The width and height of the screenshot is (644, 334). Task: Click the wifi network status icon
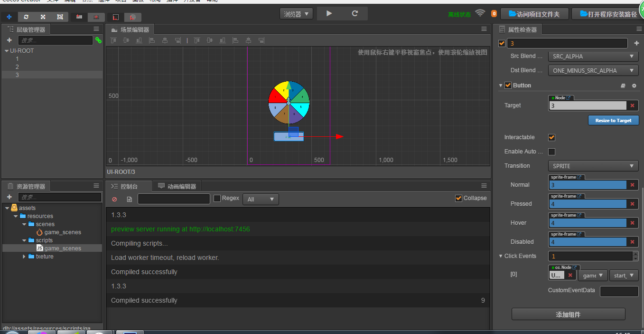click(x=480, y=13)
